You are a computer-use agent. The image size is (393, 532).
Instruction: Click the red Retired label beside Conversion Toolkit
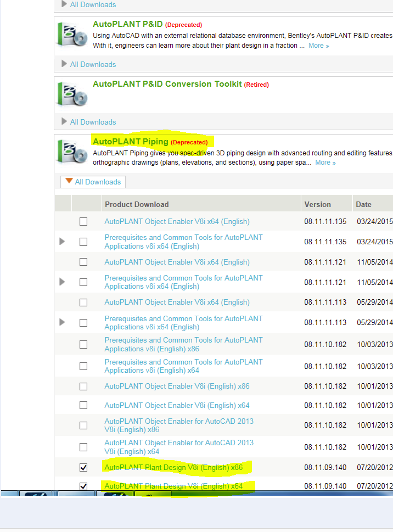pos(256,85)
